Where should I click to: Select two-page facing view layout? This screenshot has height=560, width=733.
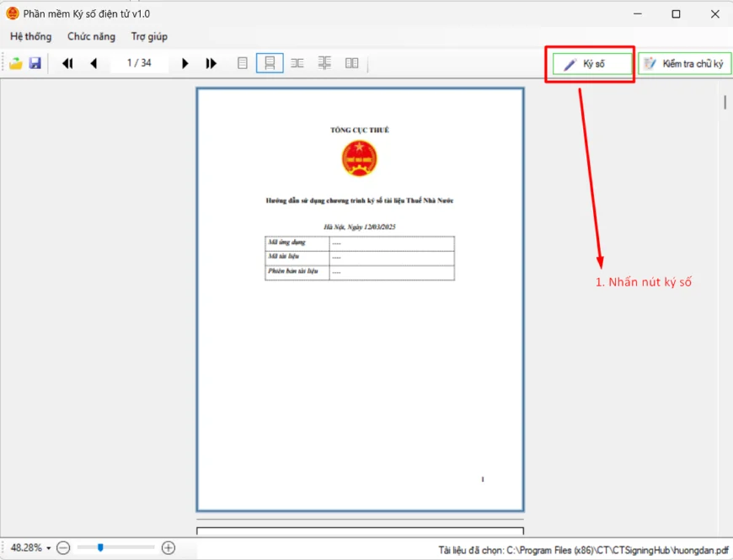tap(297, 63)
